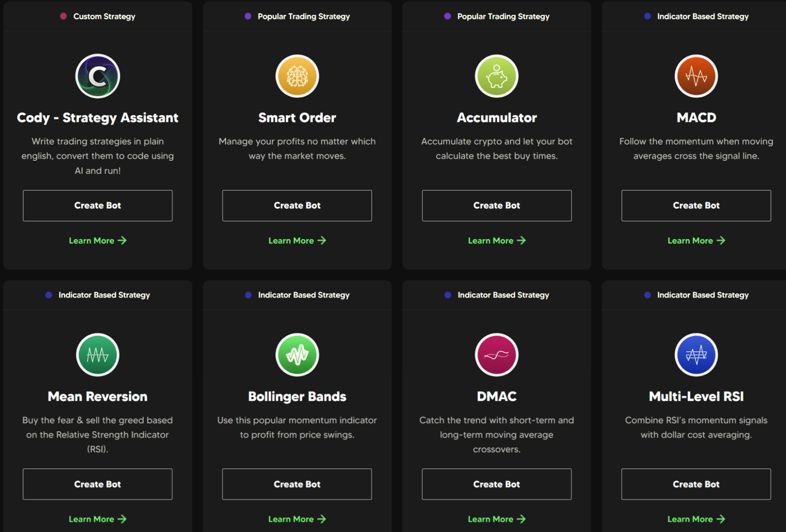Click Indicator Based Strategy label above Bollinger Bands
The height and width of the screenshot is (532, 786).
(304, 295)
